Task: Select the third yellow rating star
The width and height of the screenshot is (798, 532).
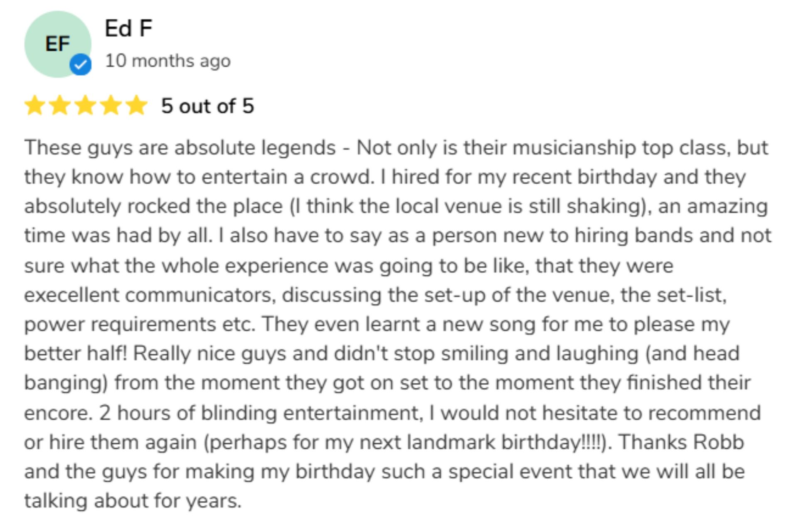Action: pos(86,106)
